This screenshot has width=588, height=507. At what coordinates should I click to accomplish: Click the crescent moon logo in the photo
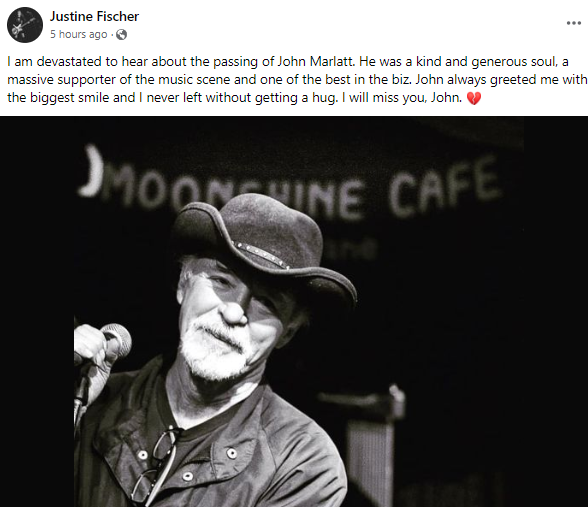click(91, 171)
